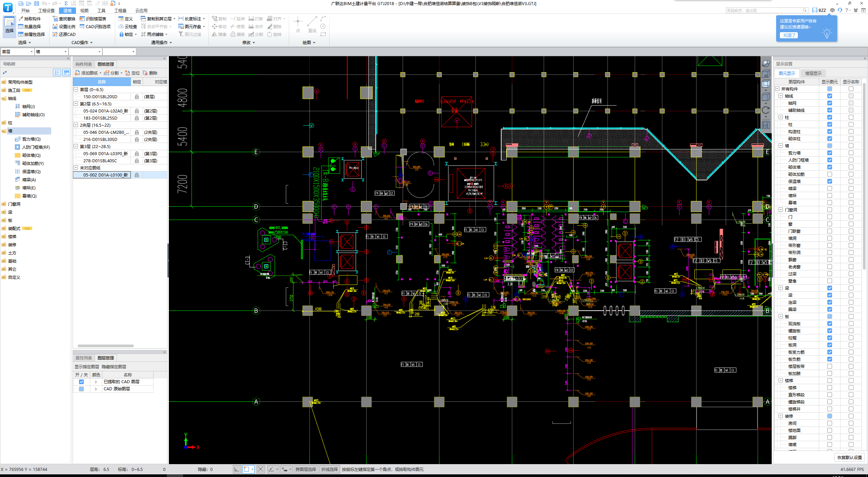868x477 pixels.
Task: Click the orthogonal mode icon in status bar
Action: [237, 469]
